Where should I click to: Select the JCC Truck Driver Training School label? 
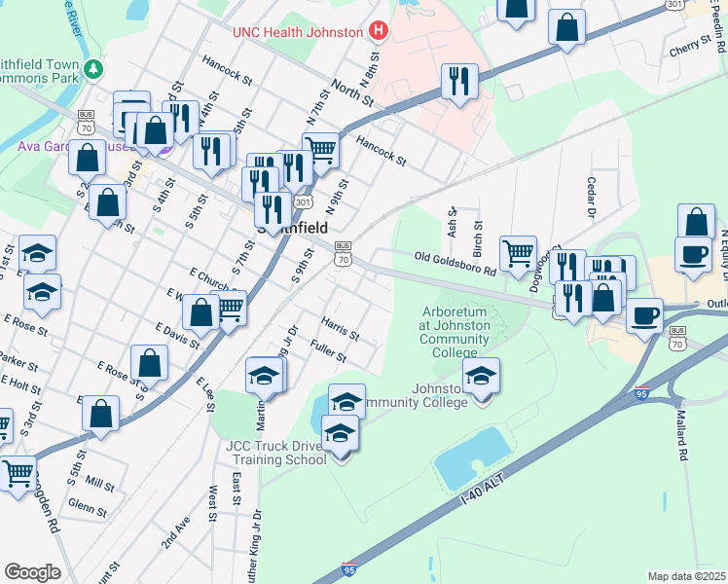tap(277, 453)
